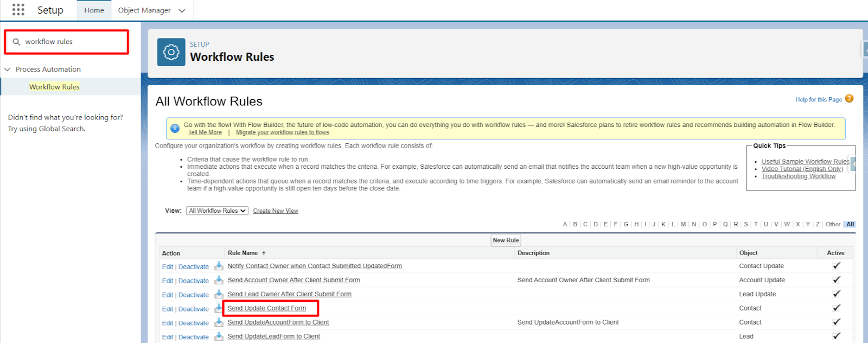
Task: Open Notify Contact Owner when Contact Submitted UpdateForm
Action: 315,266
